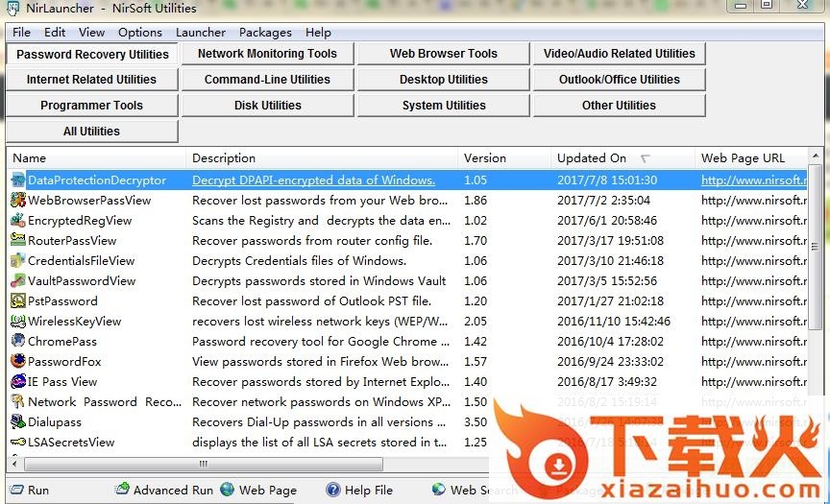
Task: Select Other Utilities category
Action: pos(620,106)
